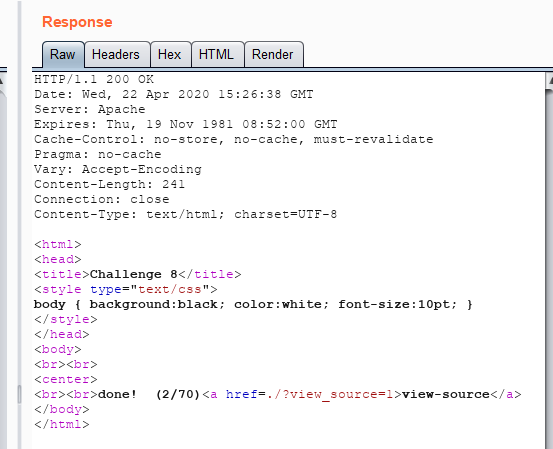
Task: Click the closing '</html>' tag line
Action: (62, 424)
